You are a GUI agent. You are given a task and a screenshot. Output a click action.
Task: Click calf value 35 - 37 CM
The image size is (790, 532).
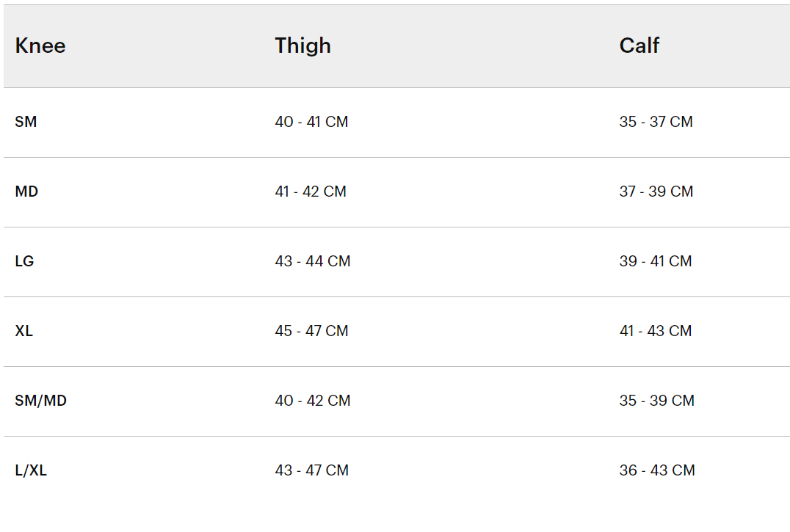(x=656, y=122)
